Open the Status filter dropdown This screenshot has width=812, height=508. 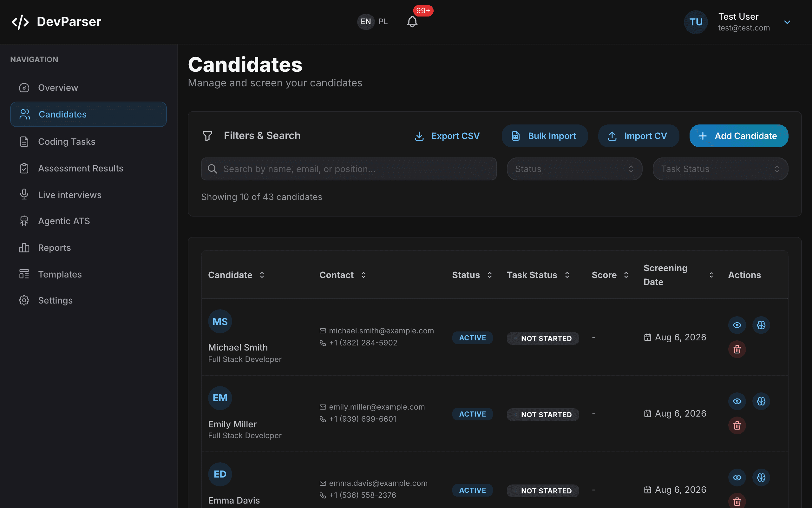(x=574, y=169)
